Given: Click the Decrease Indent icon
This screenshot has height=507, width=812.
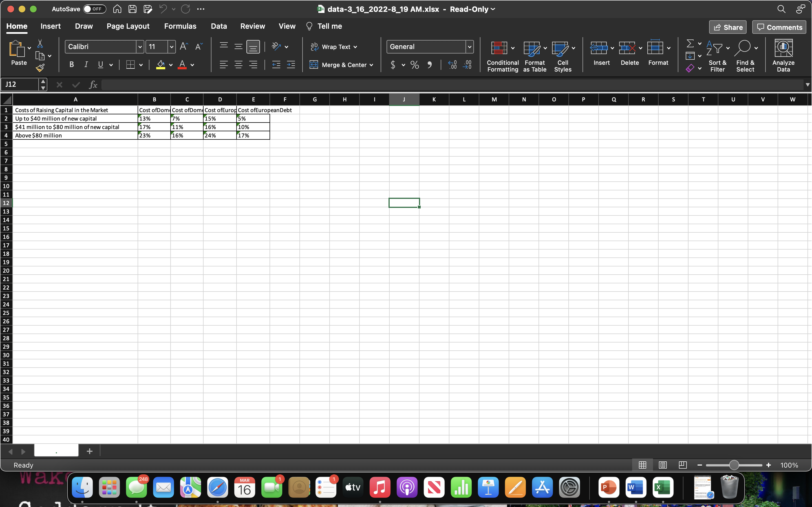Looking at the screenshot, I should (276, 65).
